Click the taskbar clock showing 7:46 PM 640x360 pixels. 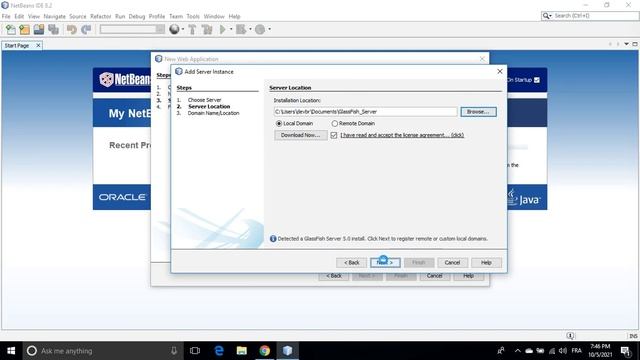pos(600,351)
